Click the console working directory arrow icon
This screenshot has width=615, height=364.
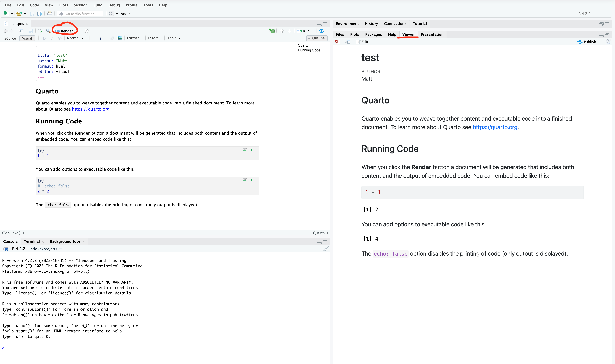tap(60, 249)
